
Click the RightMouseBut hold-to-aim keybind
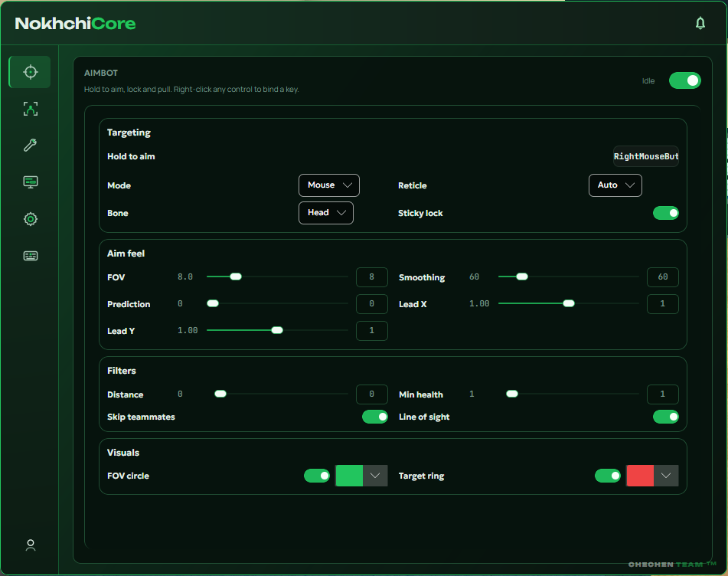pos(646,156)
